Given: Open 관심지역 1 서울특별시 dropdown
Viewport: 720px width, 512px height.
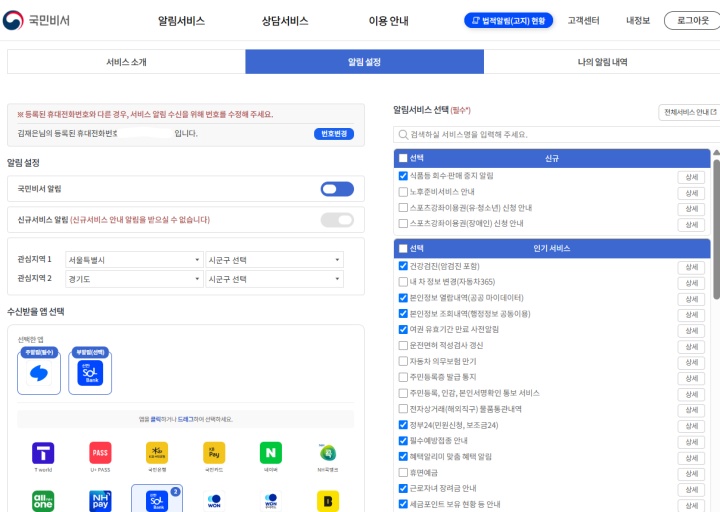Looking at the screenshot, I should click(x=134, y=260).
